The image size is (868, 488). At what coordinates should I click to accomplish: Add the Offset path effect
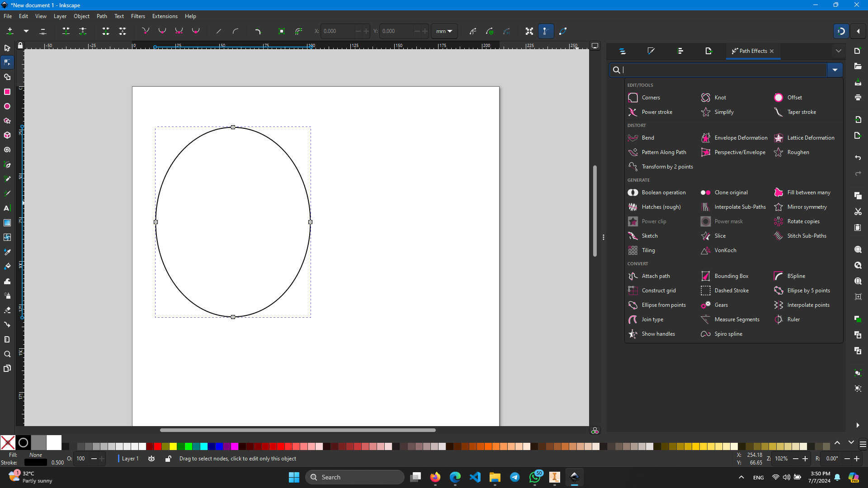coord(788,98)
